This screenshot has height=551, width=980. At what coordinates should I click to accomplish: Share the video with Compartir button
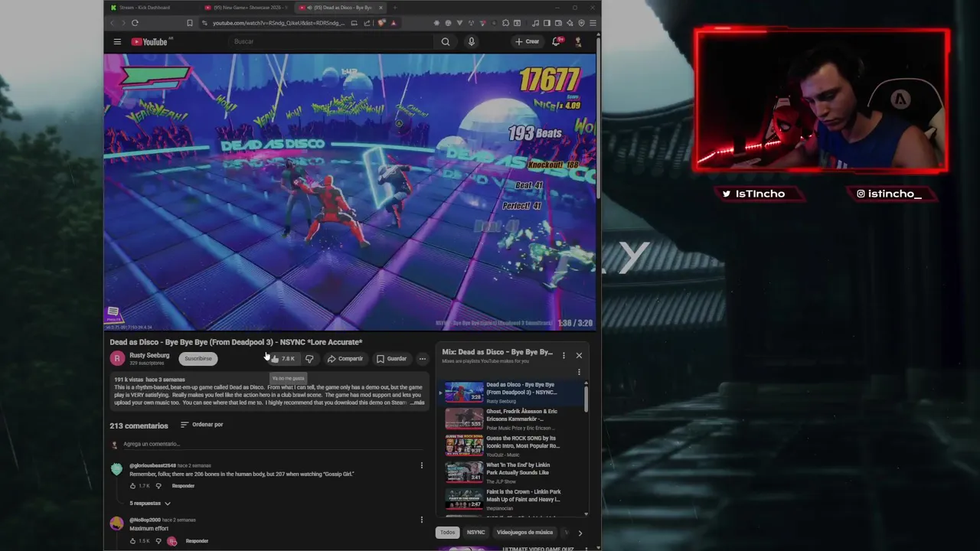click(x=345, y=358)
